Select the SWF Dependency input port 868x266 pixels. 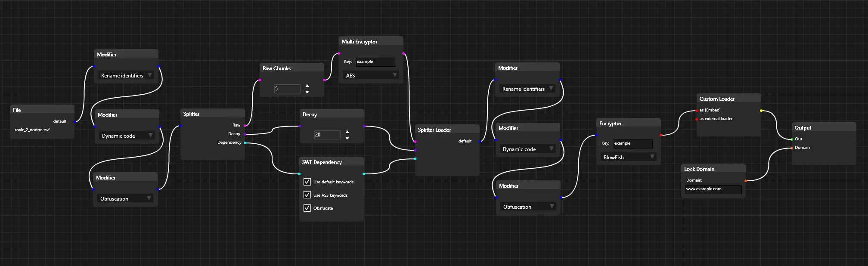tap(299, 174)
